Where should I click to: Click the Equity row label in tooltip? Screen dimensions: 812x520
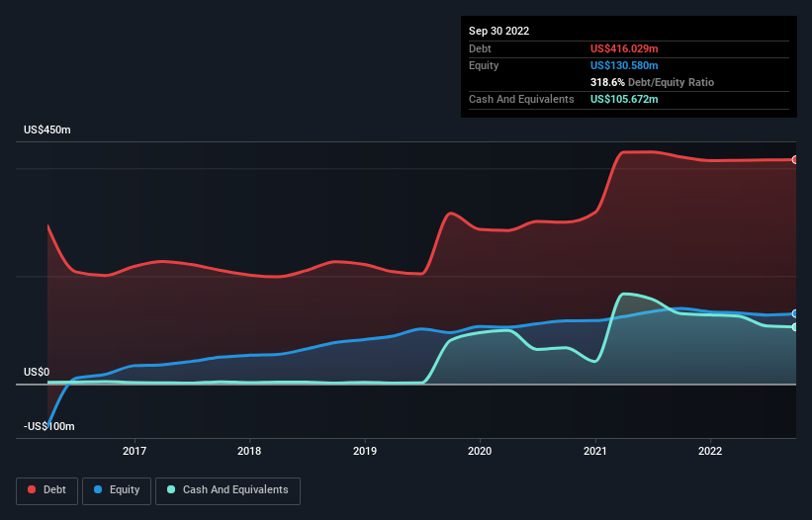484,65
